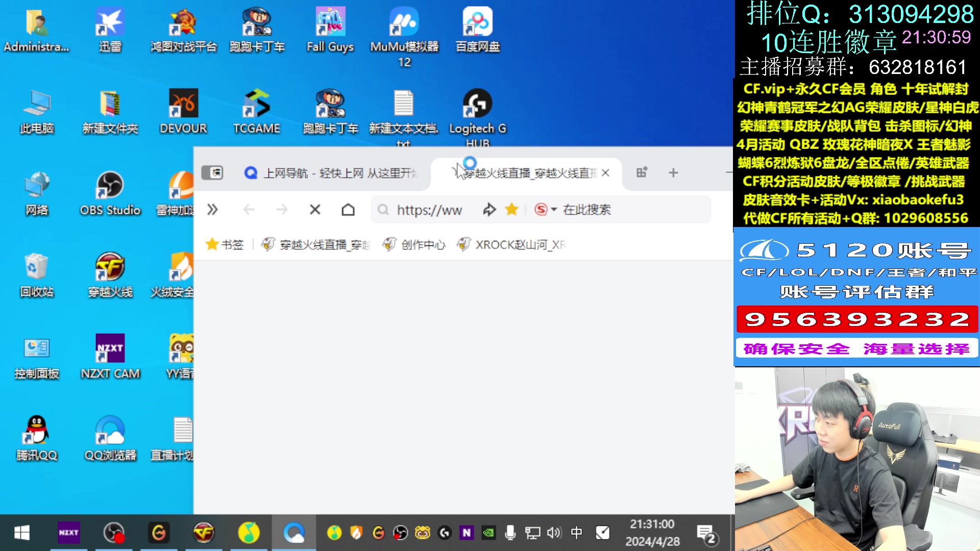Click the https://ww address field
The image size is (980, 551).
(429, 210)
